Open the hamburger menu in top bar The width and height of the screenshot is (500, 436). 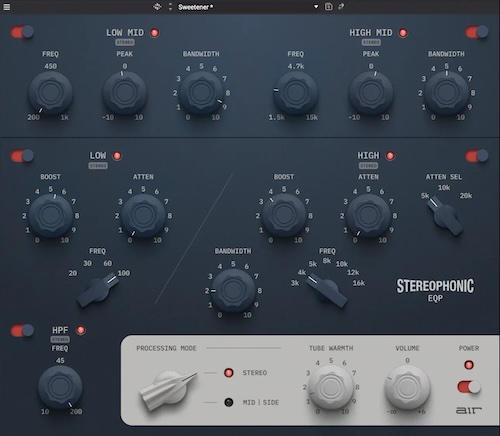point(6,7)
